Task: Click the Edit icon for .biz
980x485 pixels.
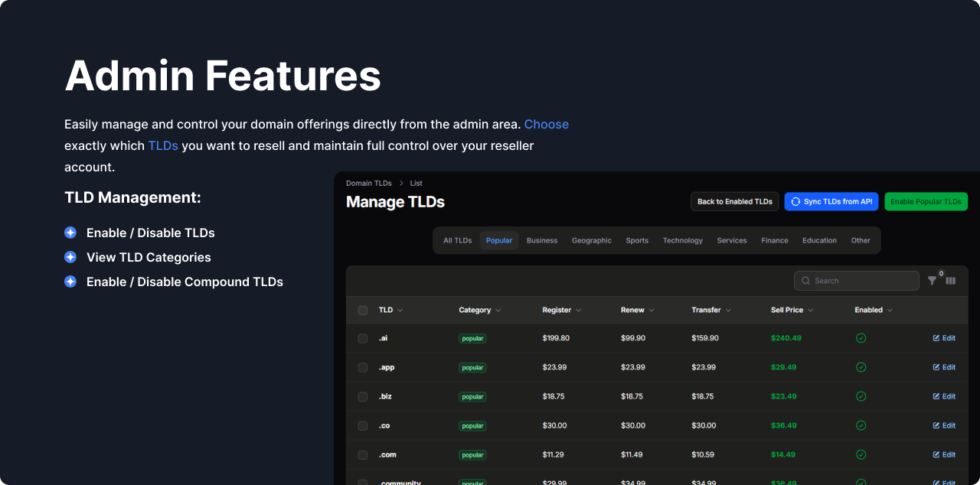Action: (x=936, y=396)
